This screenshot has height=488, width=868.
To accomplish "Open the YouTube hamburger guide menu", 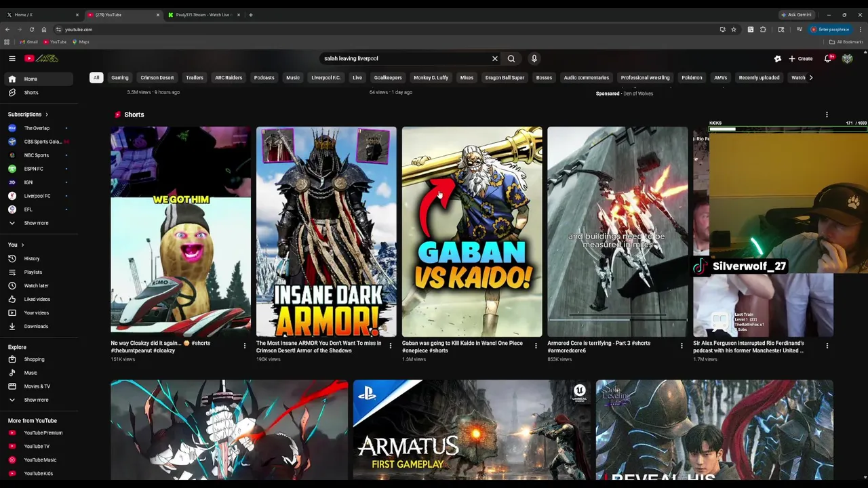I will click(12, 58).
